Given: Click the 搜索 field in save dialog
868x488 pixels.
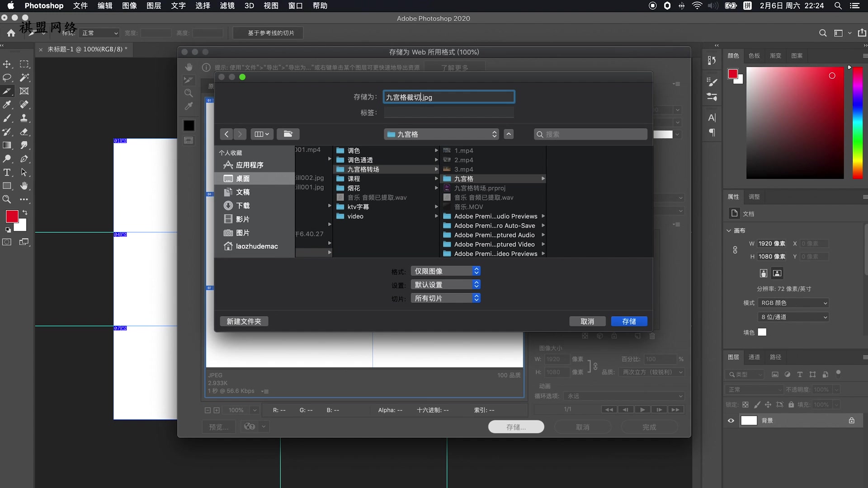Looking at the screenshot, I should pos(590,134).
